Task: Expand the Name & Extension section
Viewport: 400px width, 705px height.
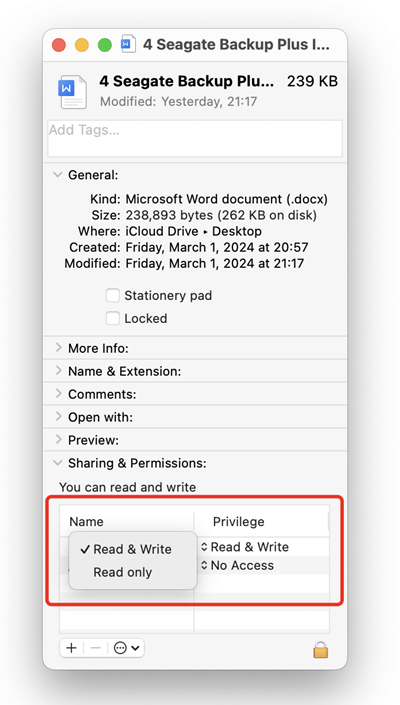Action: pyautogui.click(x=58, y=370)
